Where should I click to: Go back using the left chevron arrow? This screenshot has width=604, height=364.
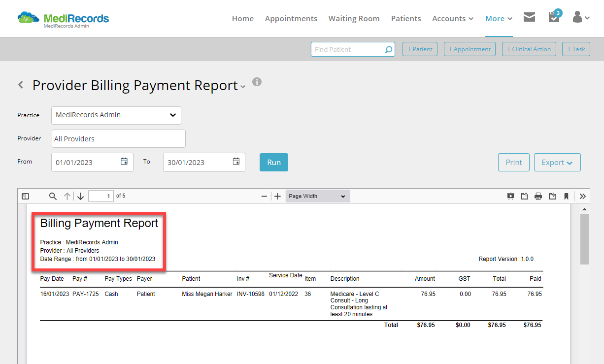(x=21, y=85)
